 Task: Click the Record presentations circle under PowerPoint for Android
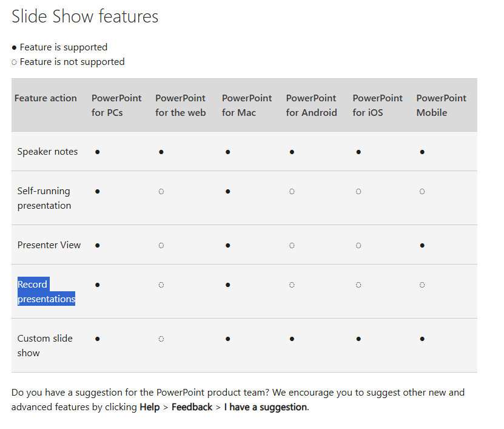[x=292, y=285]
